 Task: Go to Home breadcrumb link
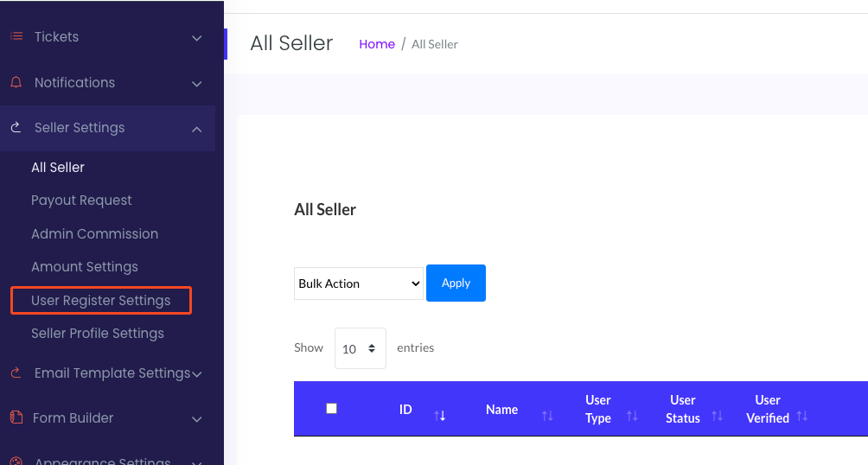click(x=377, y=44)
